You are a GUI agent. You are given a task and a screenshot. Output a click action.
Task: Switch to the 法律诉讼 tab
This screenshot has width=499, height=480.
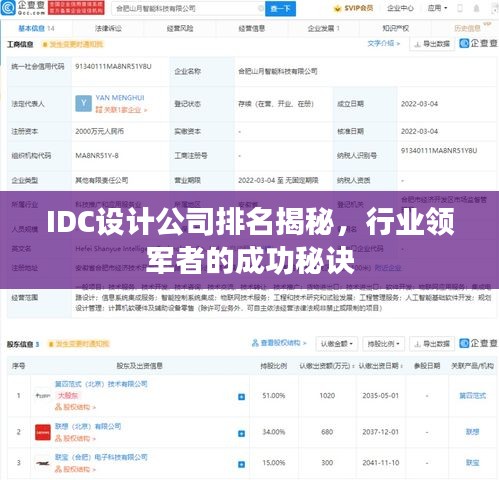108,28
